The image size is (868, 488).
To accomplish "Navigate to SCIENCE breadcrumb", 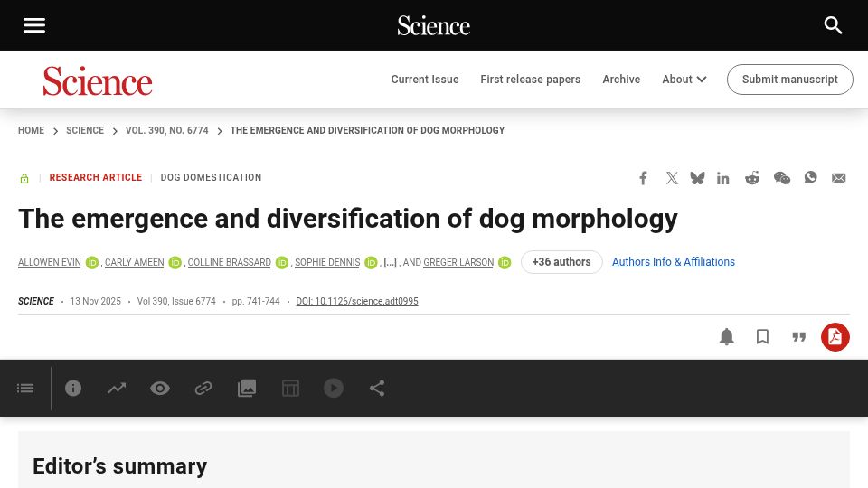I will pyautogui.click(x=85, y=130).
